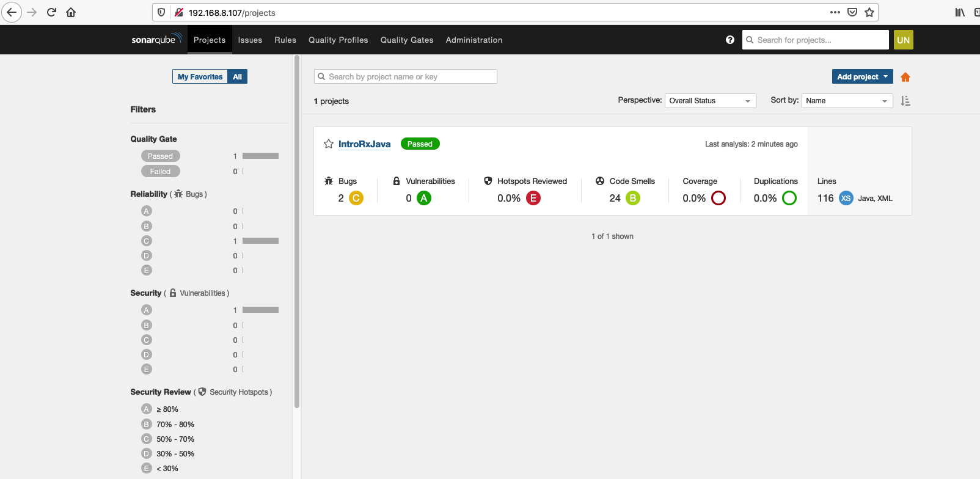Click the orange home icon

(905, 77)
